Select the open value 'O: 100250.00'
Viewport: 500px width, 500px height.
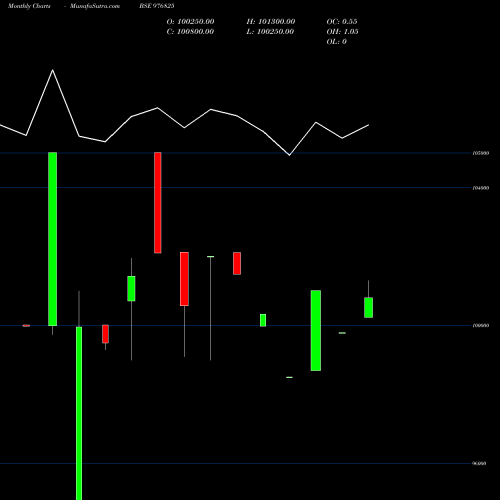click(x=190, y=22)
